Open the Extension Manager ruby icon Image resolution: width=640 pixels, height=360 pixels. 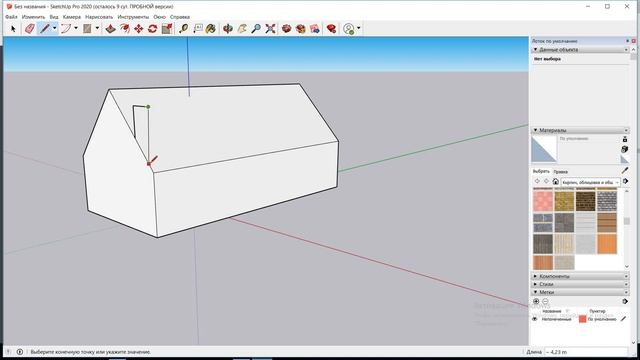[331, 29]
